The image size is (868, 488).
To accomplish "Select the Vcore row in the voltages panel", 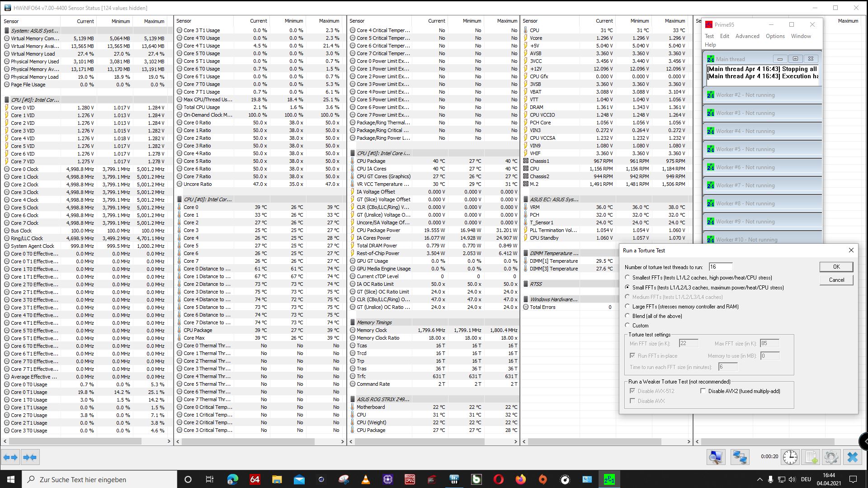I will (x=606, y=38).
